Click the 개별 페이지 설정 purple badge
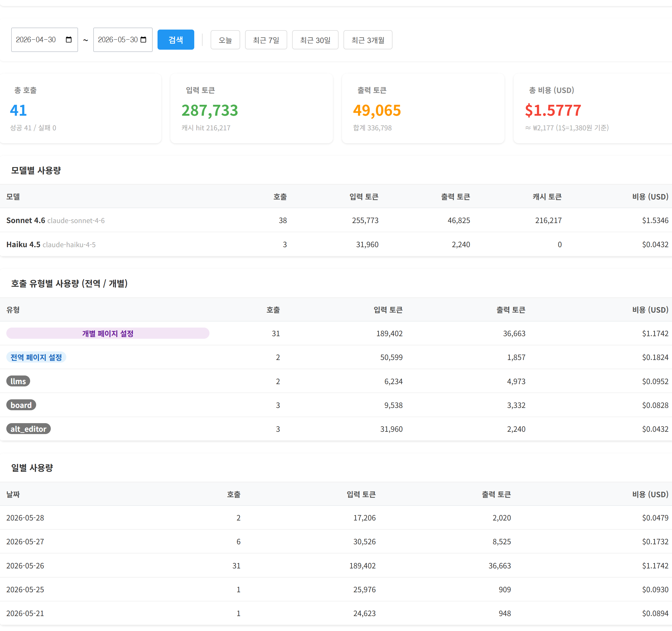Image resolution: width=672 pixels, height=631 pixels. point(108,333)
